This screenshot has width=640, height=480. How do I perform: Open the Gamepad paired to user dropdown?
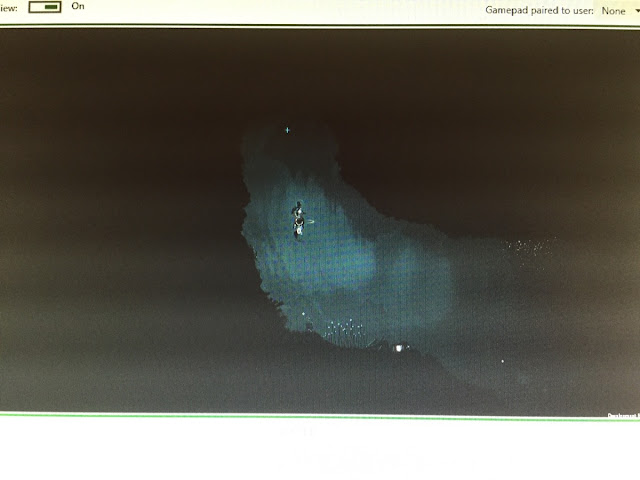619,11
